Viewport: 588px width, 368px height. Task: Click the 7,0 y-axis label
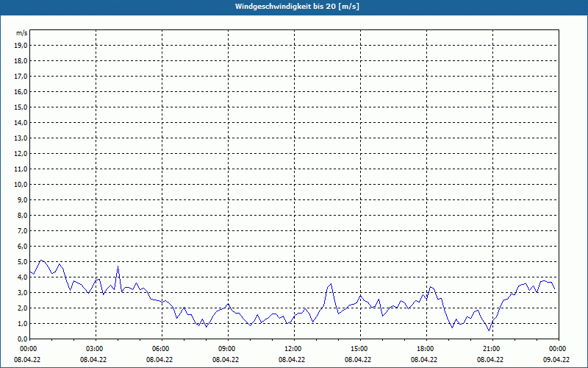tap(21, 230)
